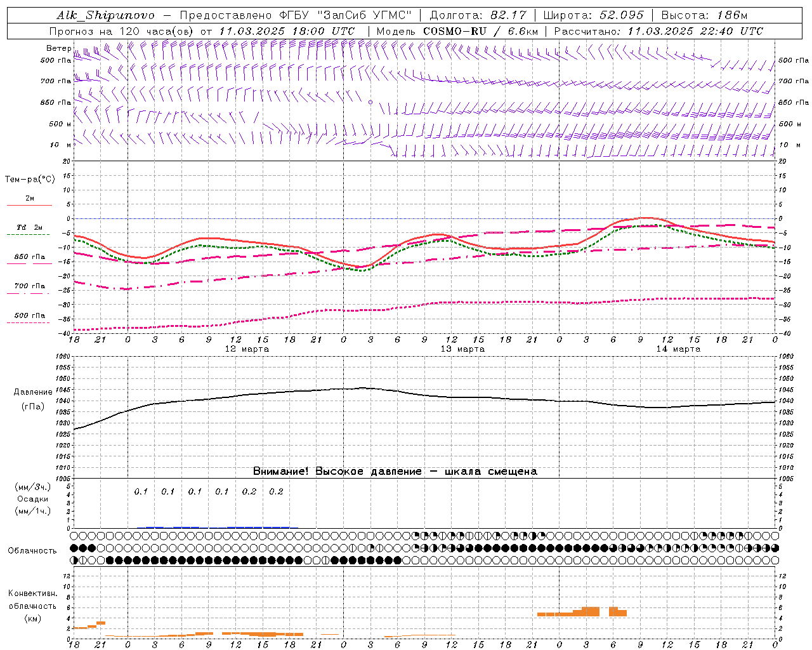812x650 pixels.
Task: Click the 2м temperature legend line sample
Action: (29, 205)
